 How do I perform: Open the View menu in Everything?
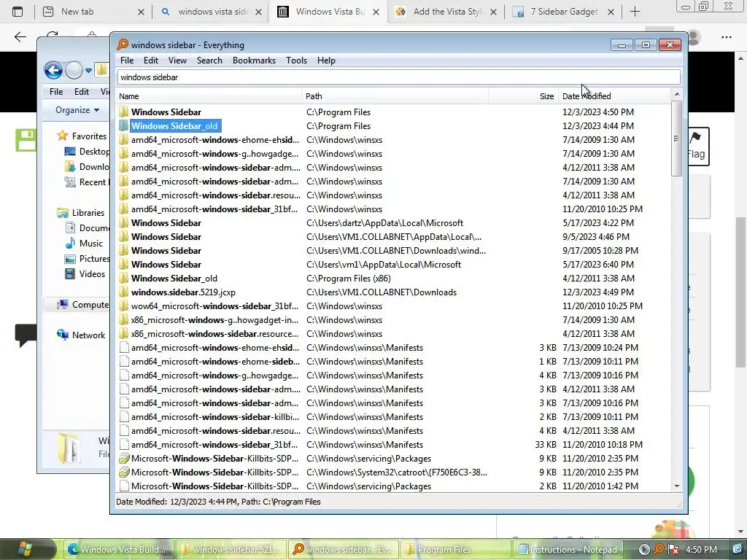(177, 61)
